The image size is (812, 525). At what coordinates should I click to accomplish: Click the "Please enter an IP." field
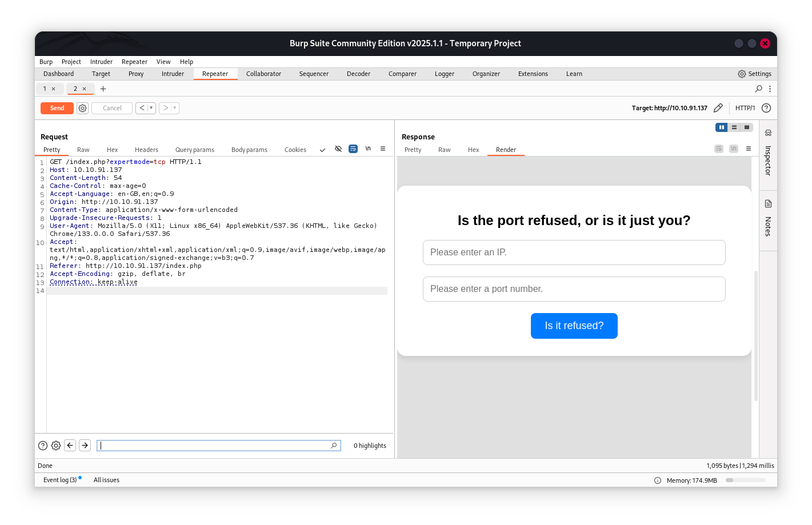(x=574, y=253)
